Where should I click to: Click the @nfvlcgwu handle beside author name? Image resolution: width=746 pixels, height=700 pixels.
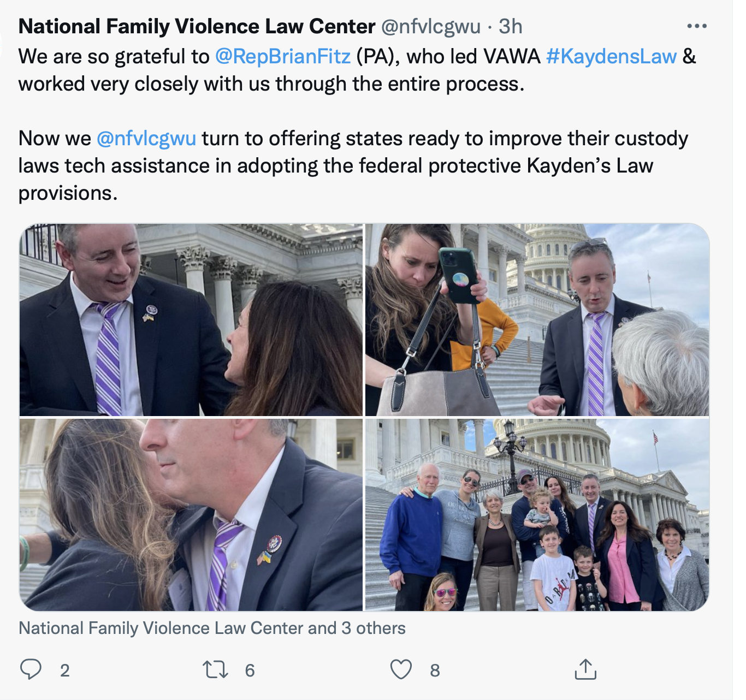pyautogui.click(x=431, y=26)
